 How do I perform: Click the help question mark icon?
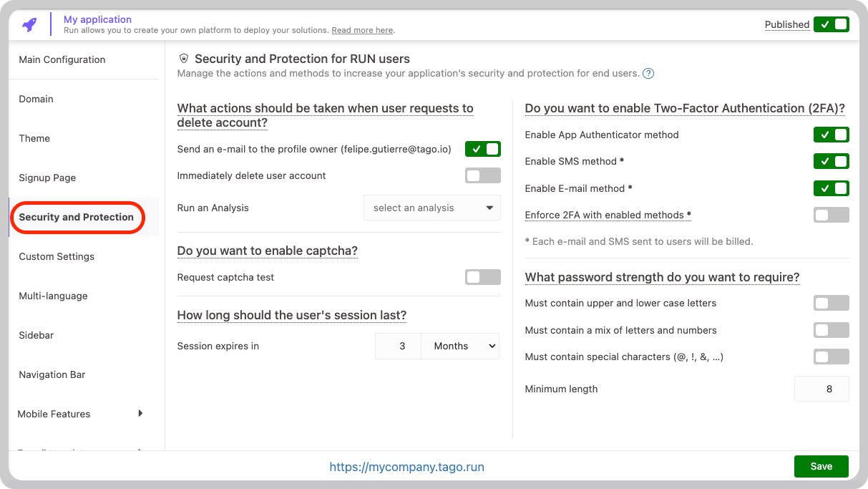pos(648,73)
